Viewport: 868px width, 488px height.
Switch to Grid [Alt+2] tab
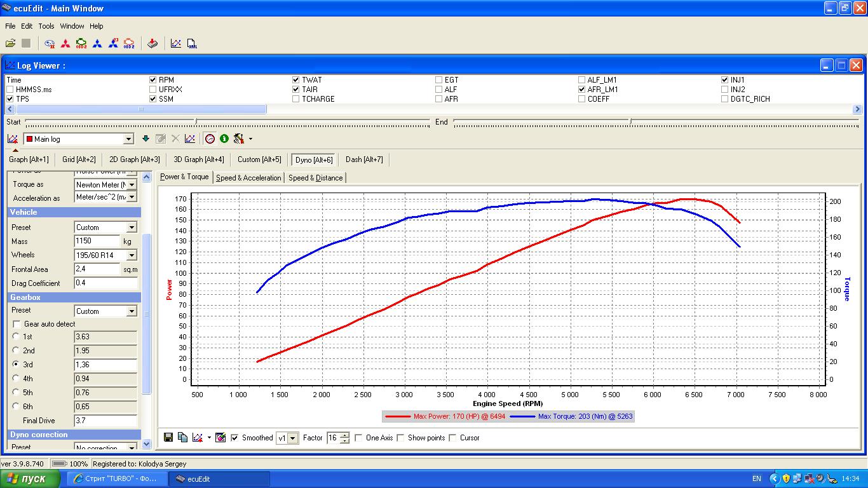(79, 159)
